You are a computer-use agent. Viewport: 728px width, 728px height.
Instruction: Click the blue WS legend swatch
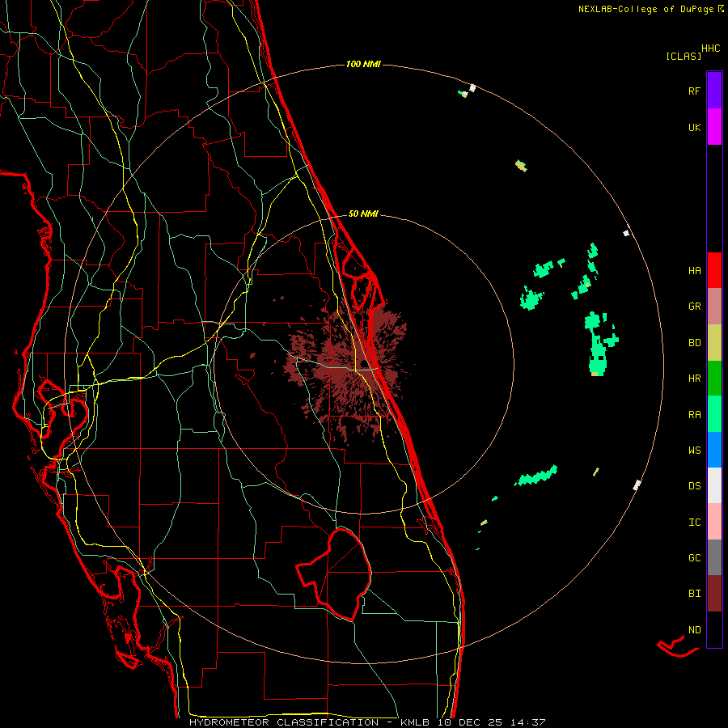(714, 450)
